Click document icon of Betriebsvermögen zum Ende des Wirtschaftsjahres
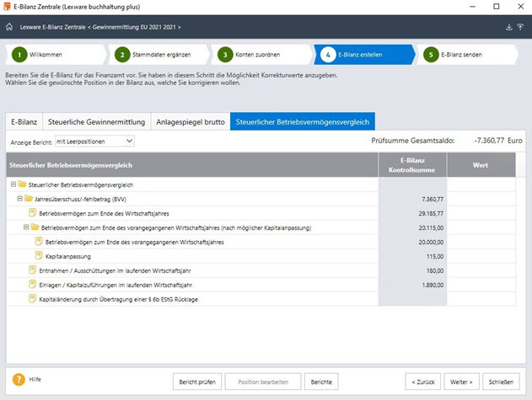The width and height of the screenshot is (532, 400). click(x=32, y=212)
